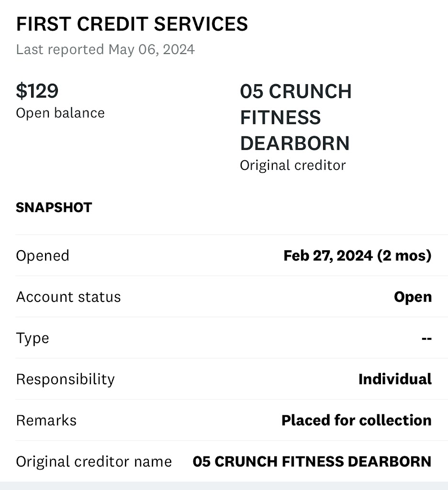Viewport: 448px width, 490px height.
Task: Select the Type row label
Action: [33, 338]
